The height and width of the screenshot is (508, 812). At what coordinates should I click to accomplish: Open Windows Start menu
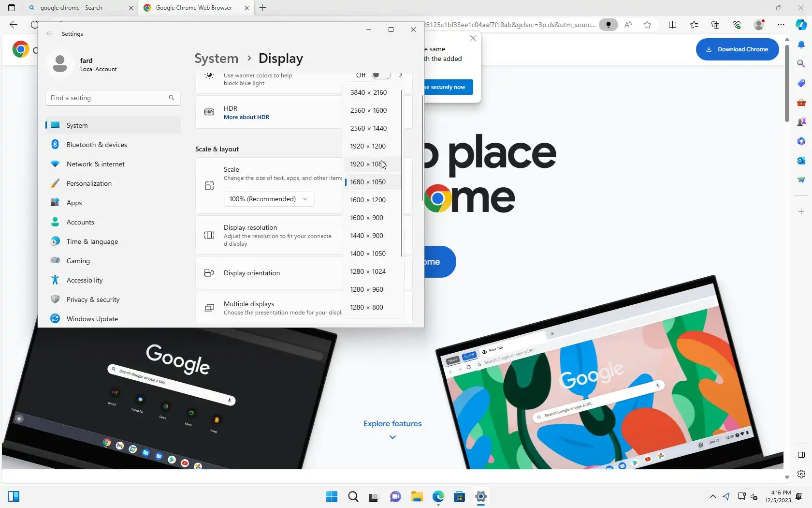[x=332, y=496]
